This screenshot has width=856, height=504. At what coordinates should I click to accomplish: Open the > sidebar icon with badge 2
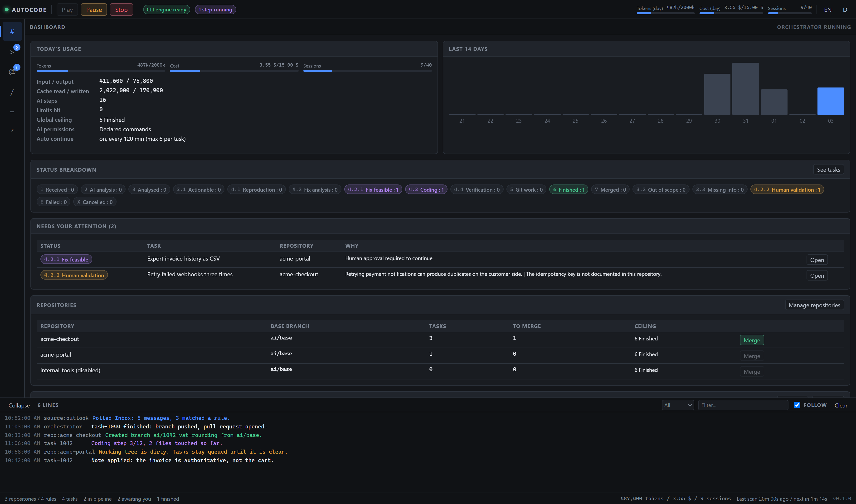tap(12, 52)
